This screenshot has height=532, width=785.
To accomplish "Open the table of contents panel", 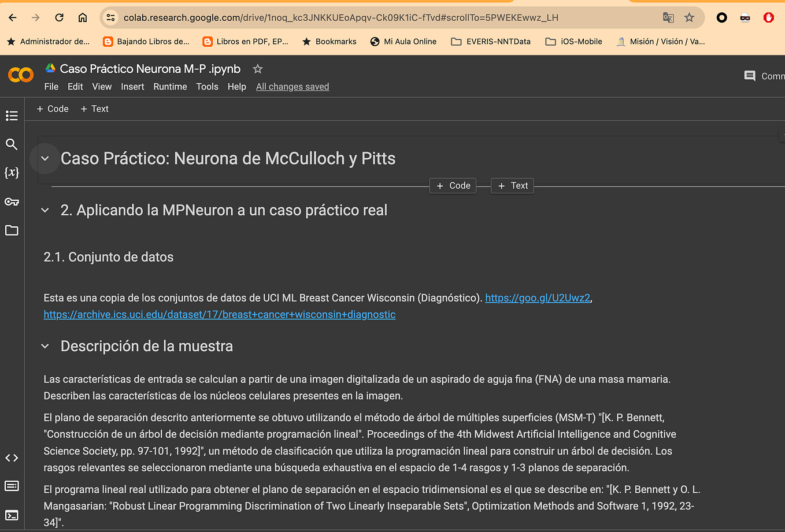I will pos(12,116).
